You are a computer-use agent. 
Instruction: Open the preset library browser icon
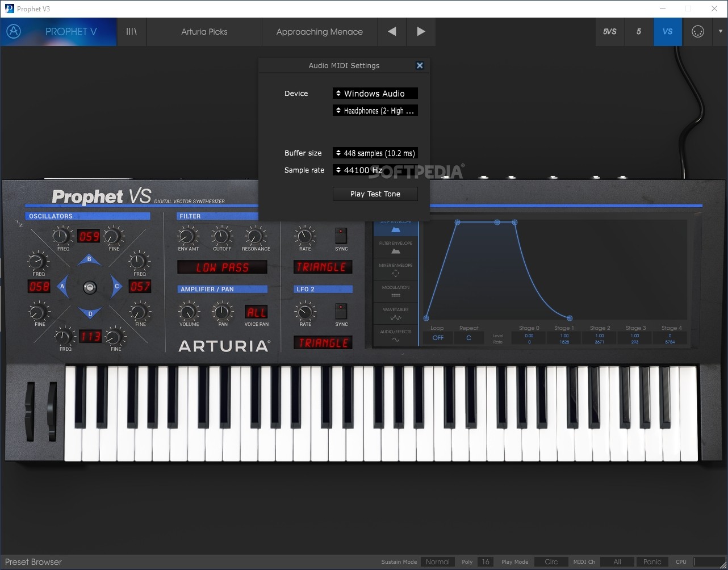[x=131, y=32]
